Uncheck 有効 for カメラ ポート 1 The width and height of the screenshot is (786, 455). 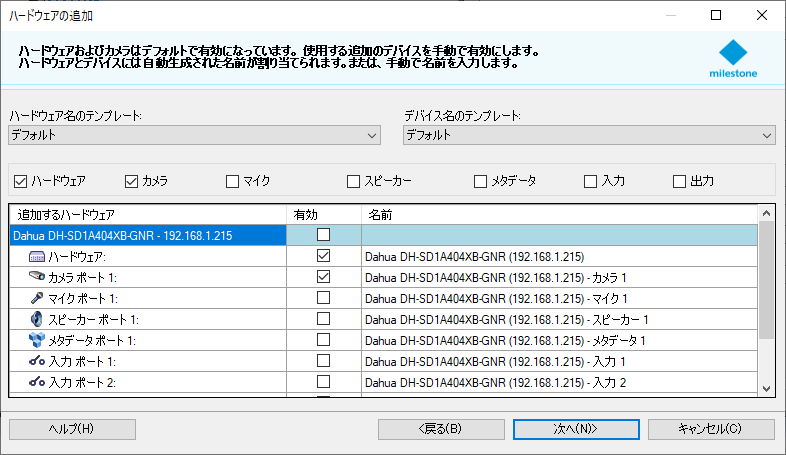click(323, 277)
